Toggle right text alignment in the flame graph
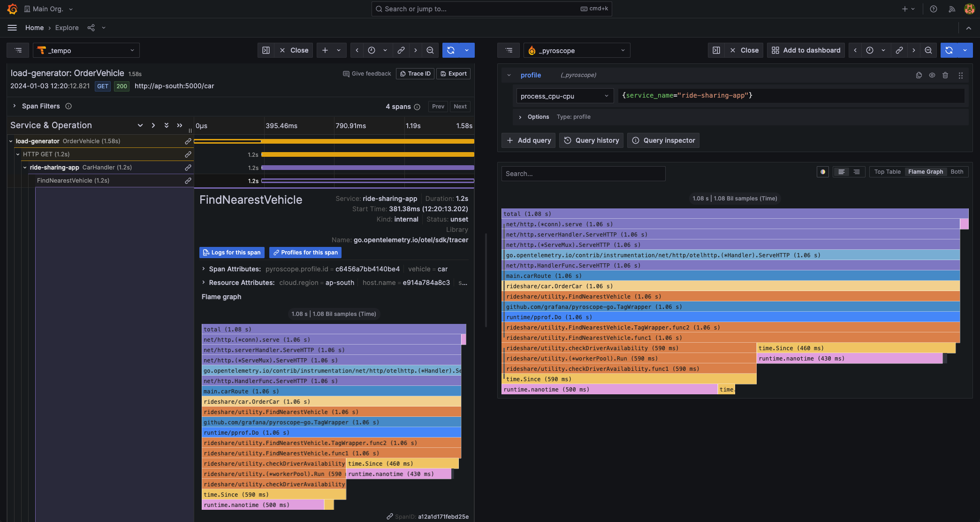The width and height of the screenshot is (980, 522). point(857,171)
